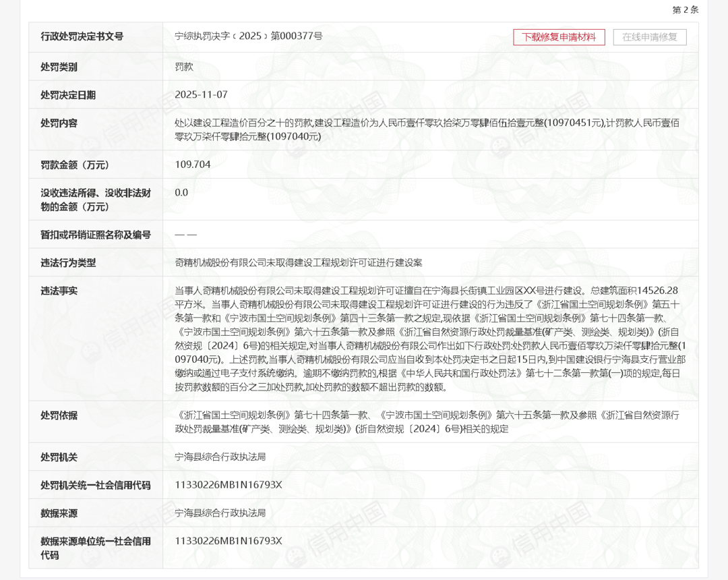728x580 pixels.
Task: Click the 暂扣或吊销证照名称及编号 label
Action: point(96,235)
